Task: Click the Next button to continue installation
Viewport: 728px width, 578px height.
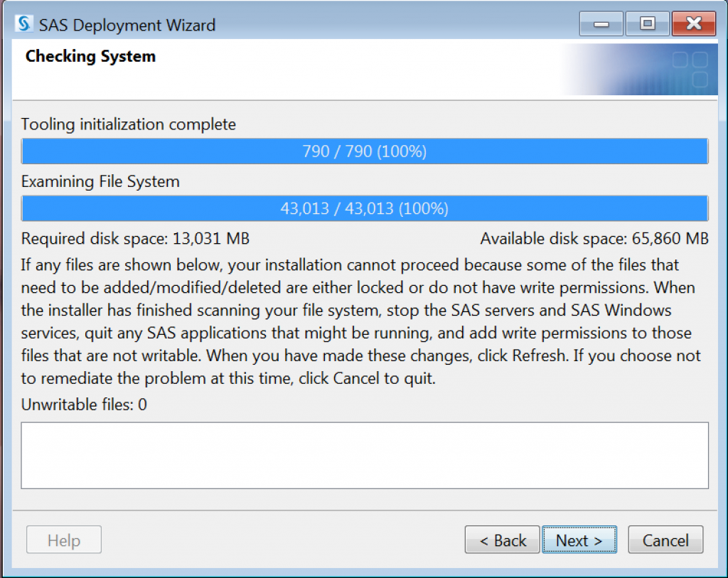Action: [x=579, y=540]
